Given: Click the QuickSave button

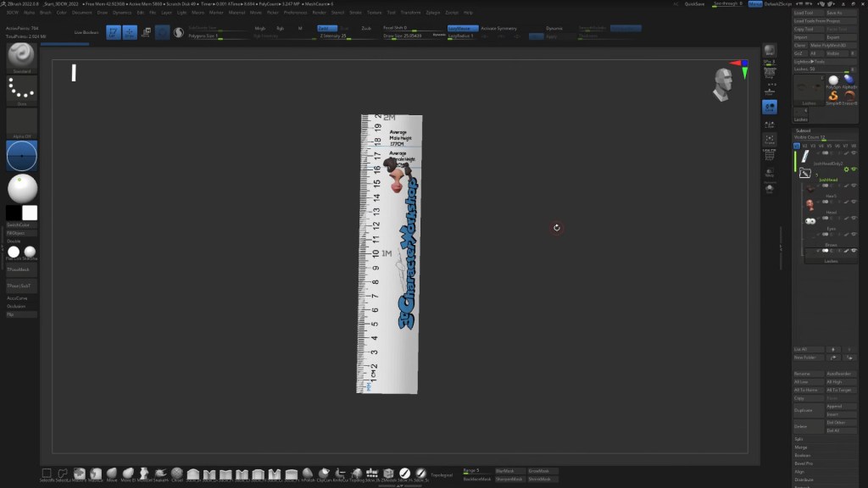Looking at the screenshot, I should pos(695,4).
